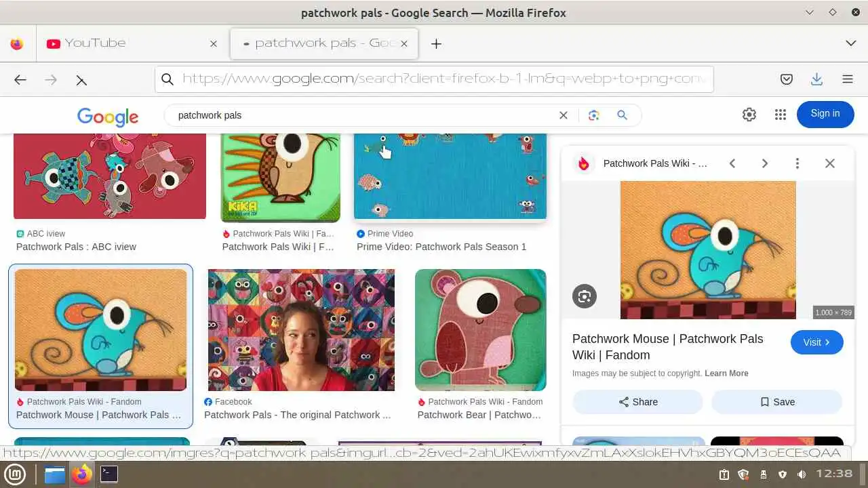This screenshot has width=868, height=488.
Task: Click the Fandom icon in preview header
Action: [584, 163]
